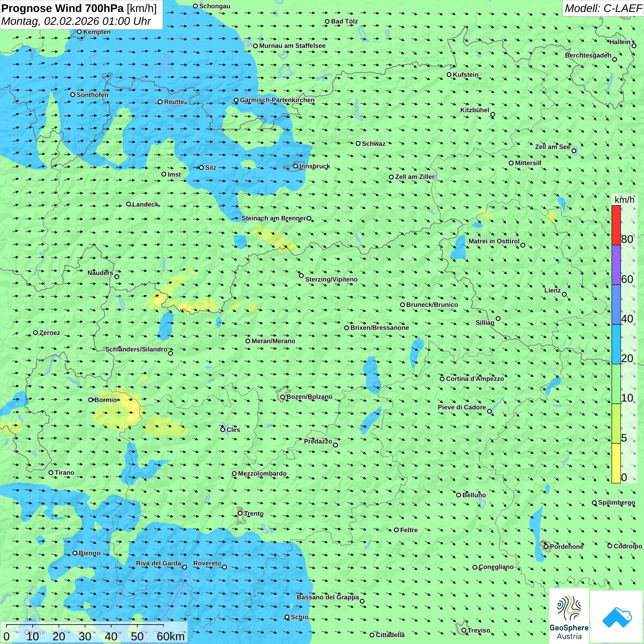This screenshot has height=644, width=644.
Task: Click the Meran/Merano label
Action: [x=273, y=341]
